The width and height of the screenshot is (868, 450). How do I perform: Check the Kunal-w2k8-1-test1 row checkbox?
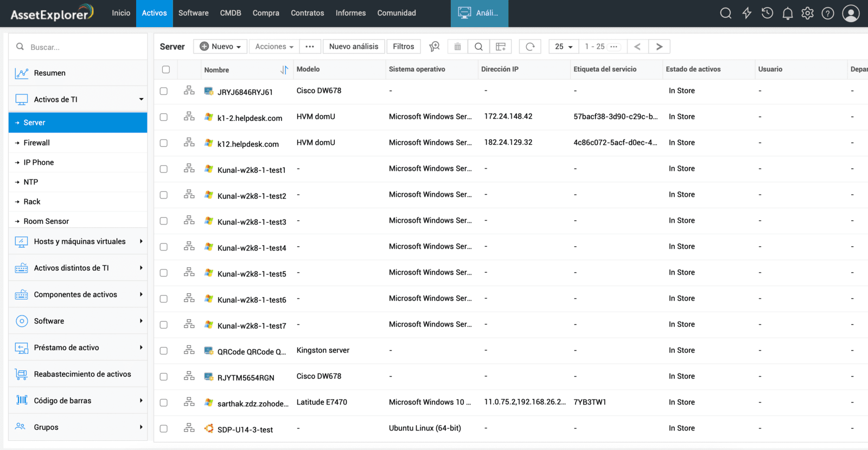pyautogui.click(x=164, y=169)
